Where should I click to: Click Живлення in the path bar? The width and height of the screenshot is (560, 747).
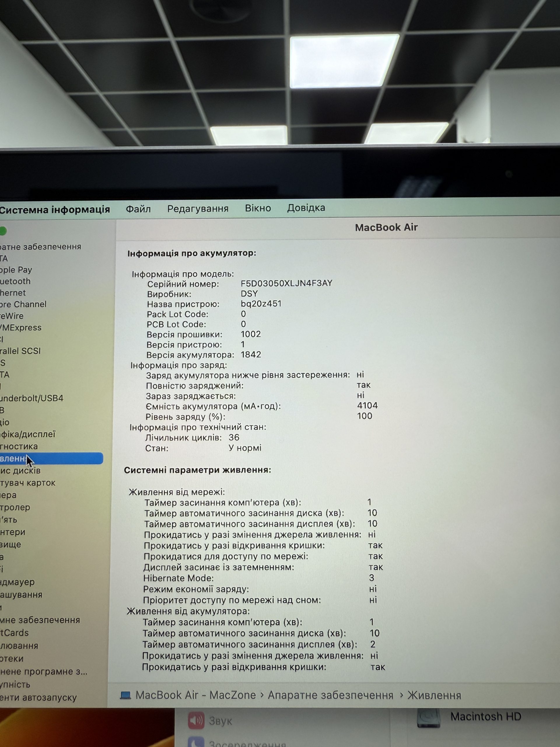[434, 695]
